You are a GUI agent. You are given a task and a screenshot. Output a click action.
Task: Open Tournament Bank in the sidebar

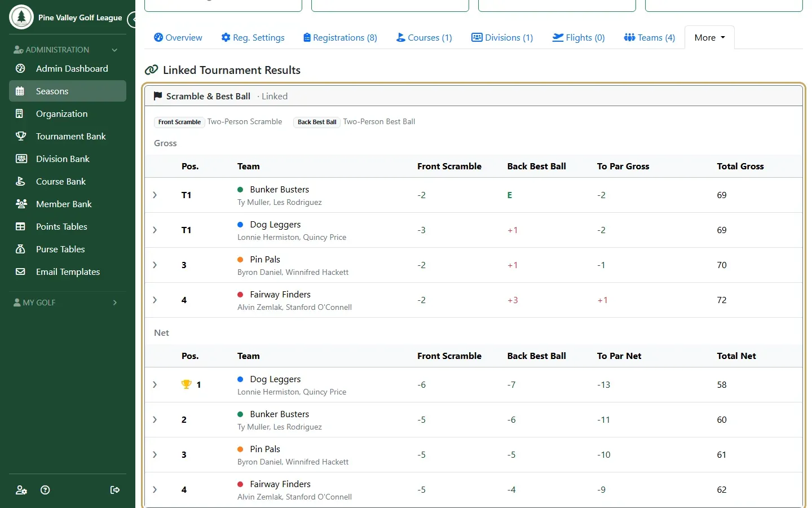point(68,136)
